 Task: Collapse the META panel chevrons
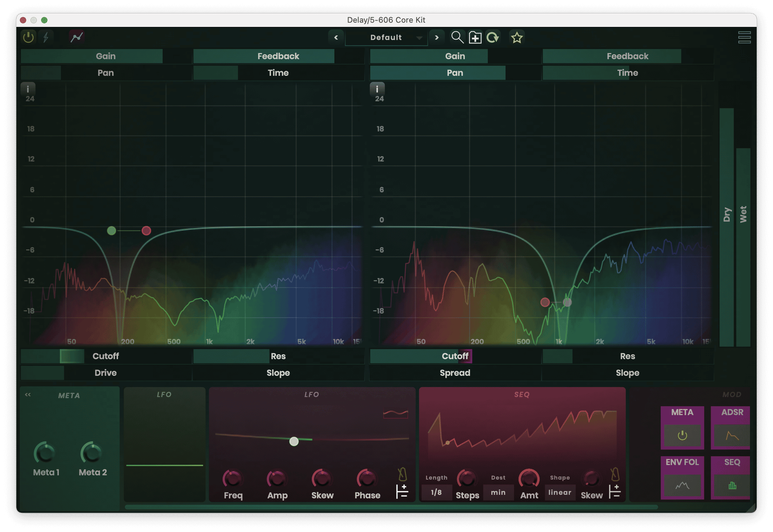point(28,395)
